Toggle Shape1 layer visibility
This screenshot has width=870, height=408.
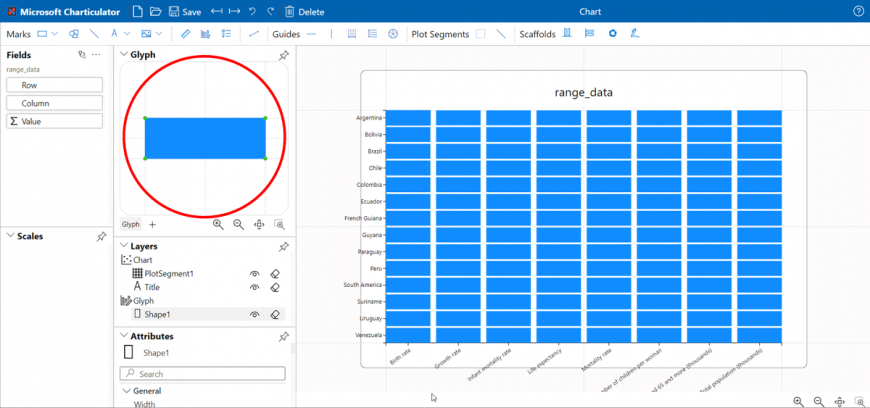click(x=255, y=314)
